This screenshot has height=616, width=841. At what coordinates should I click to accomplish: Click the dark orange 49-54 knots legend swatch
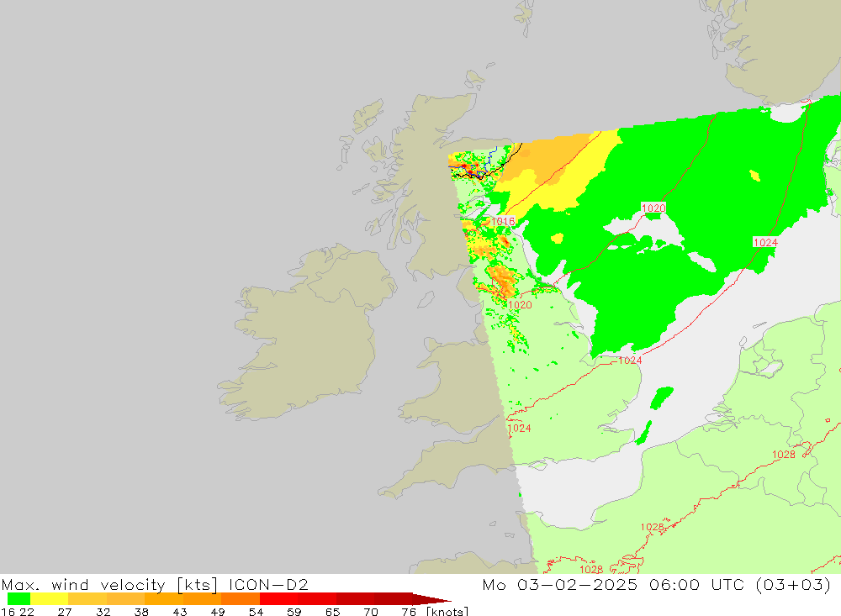coord(241,599)
